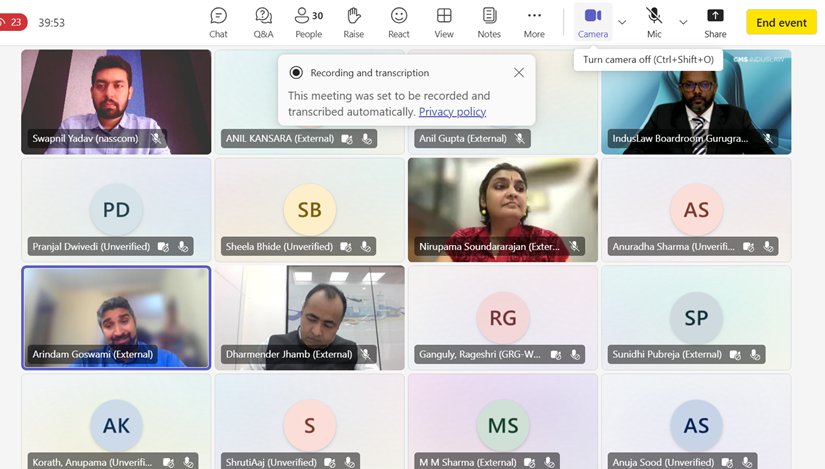Click the MS avatar of M M Sharma
Screen dimensions: 825x469
tap(503, 425)
